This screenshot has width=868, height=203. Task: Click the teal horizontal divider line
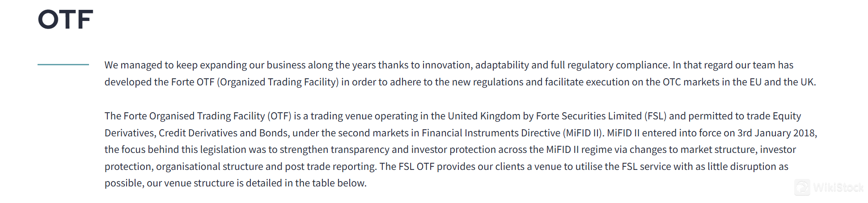[x=63, y=65]
